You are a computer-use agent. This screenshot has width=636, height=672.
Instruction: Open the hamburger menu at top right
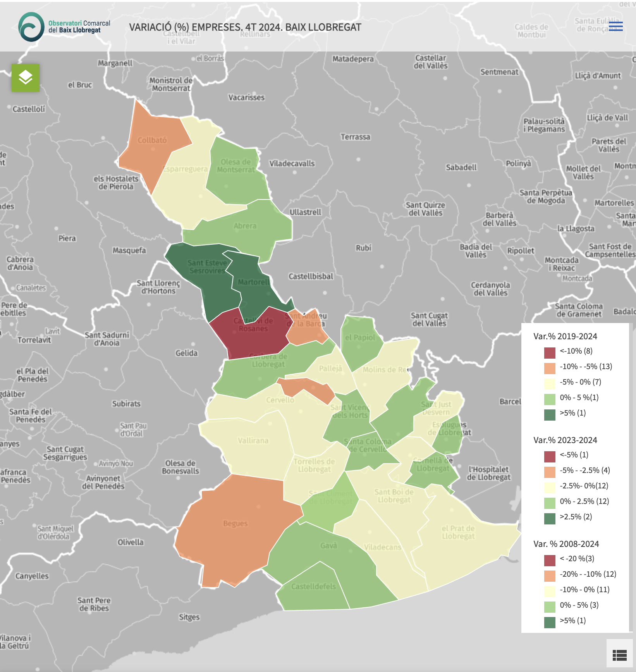615,26
